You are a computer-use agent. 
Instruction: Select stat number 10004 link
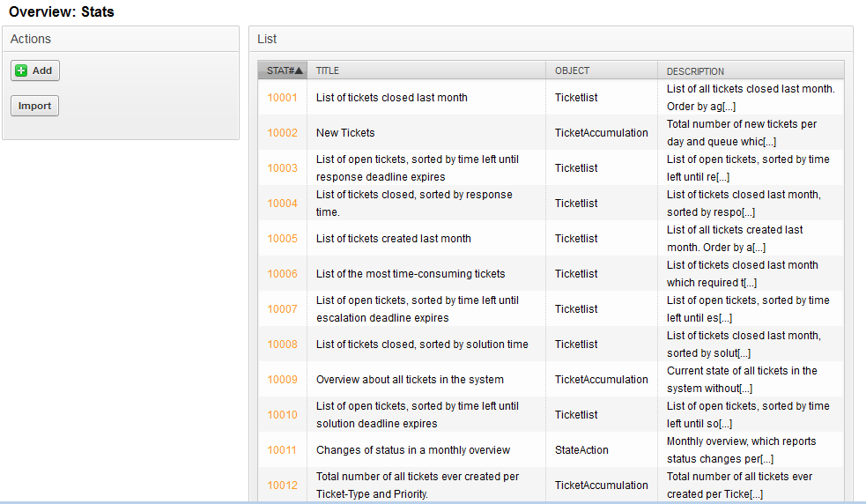282,204
